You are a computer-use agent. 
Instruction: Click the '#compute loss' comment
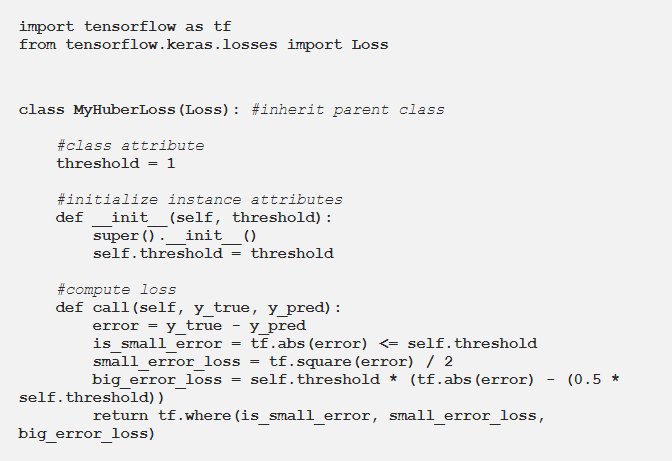tap(116, 289)
